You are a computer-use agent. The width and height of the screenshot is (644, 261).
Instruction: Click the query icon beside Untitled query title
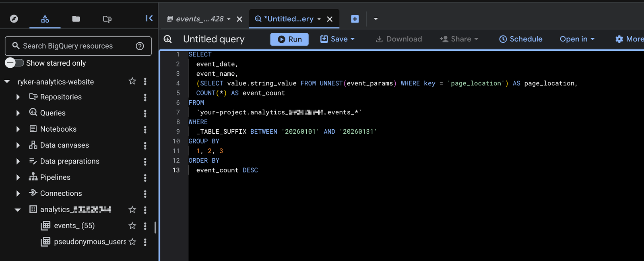pyautogui.click(x=168, y=39)
